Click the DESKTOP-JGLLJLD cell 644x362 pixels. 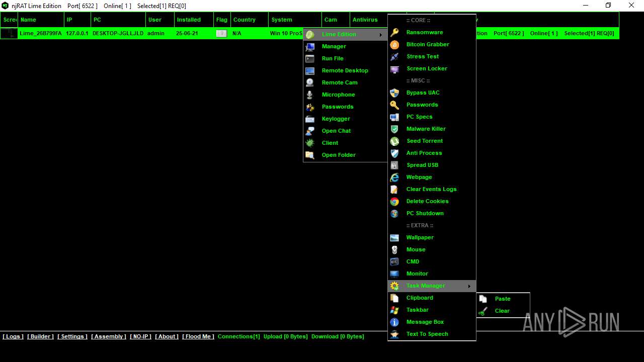click(x=118, y=33)
